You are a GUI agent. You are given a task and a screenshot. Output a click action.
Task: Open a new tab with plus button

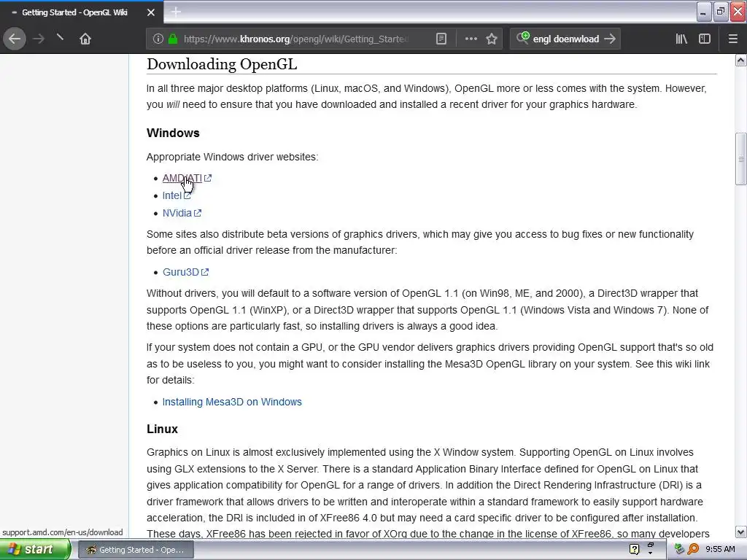pyautogui.click(x=176, y=12)
